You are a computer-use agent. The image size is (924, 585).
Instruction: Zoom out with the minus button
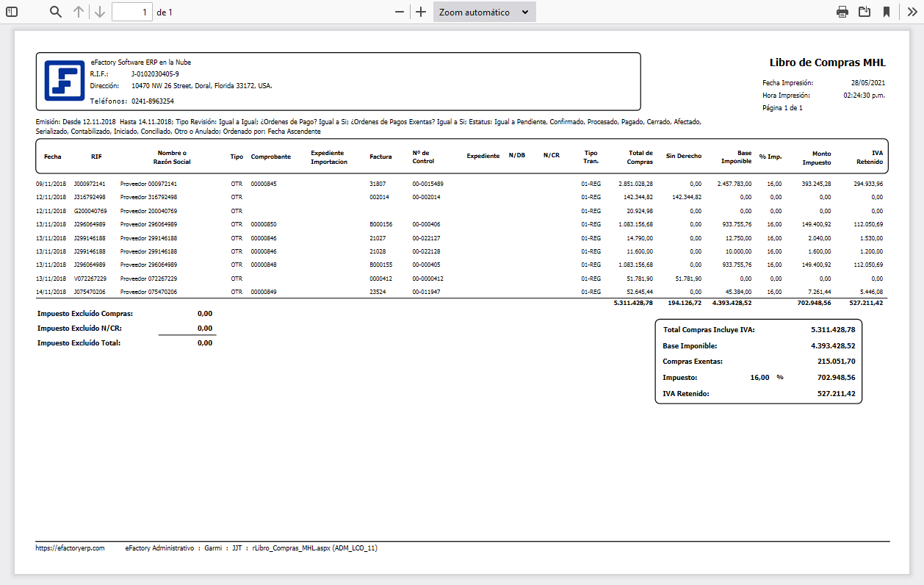click(x=399, y=12)
